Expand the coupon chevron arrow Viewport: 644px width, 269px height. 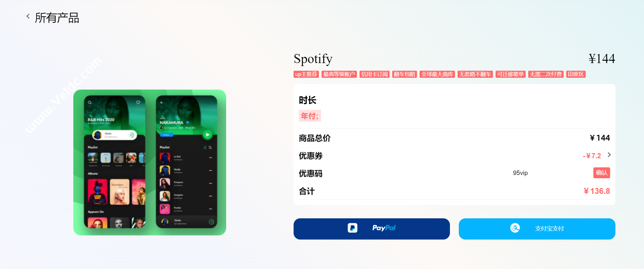[x=609, y=155]
